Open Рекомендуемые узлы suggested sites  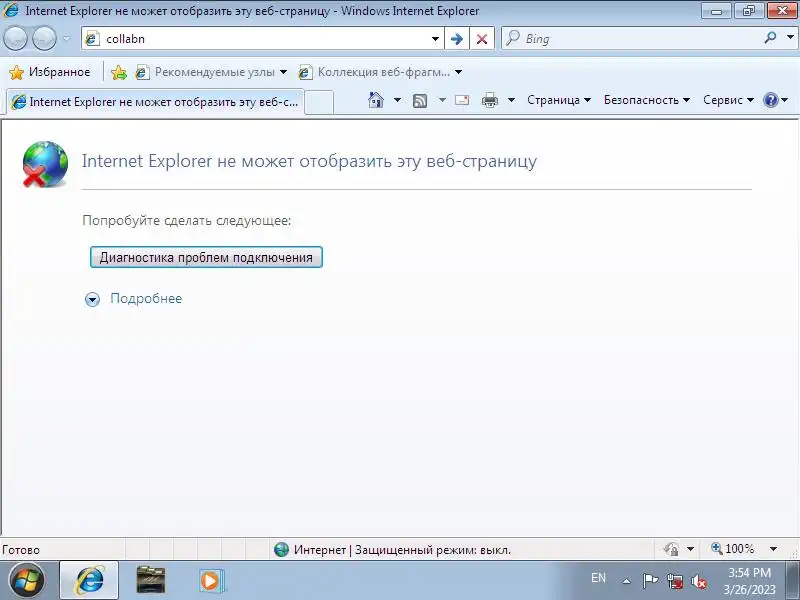click(211, 72)
